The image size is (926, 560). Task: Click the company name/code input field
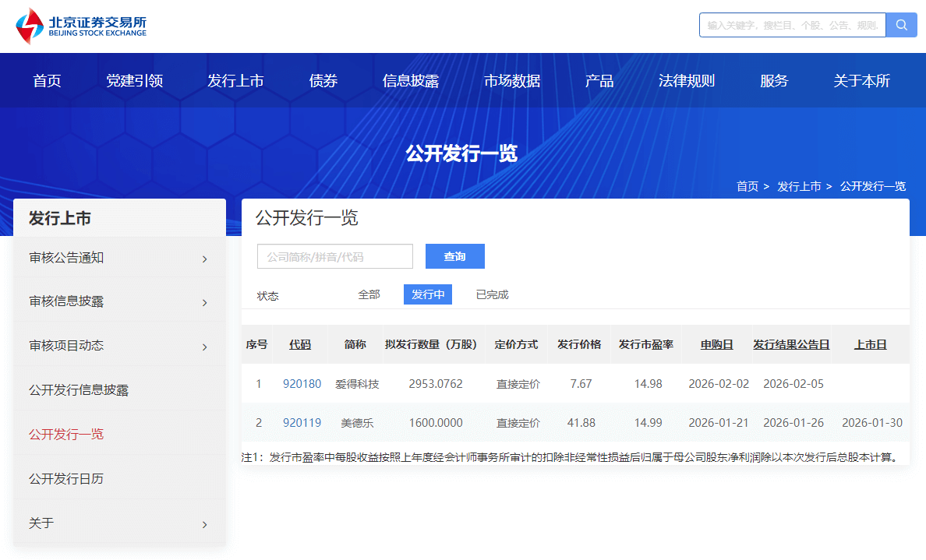coord(335,256)
